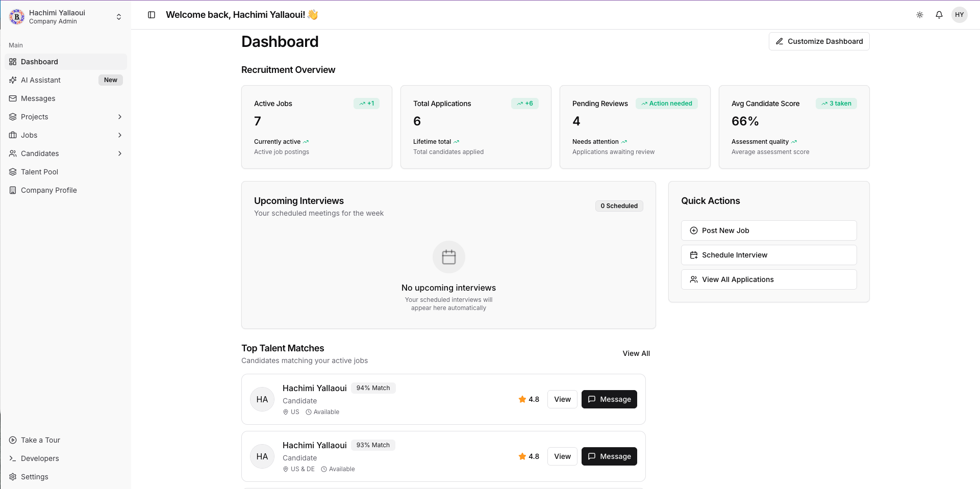Go to Dashboard in the sidebar

click(x=66, y=62)
